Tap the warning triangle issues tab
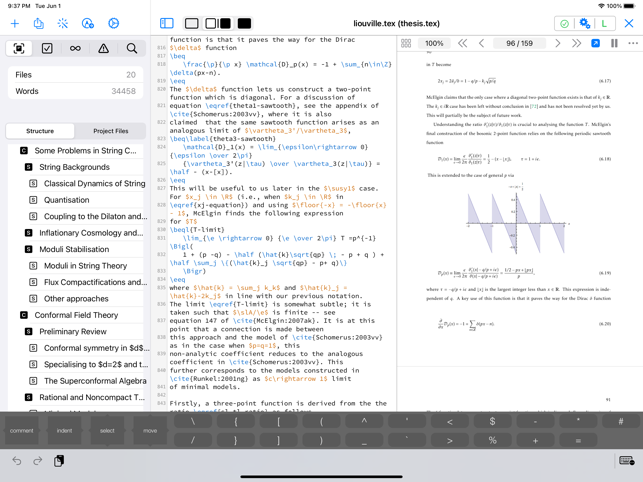Screen dimensions: 643x482 pyautogui.click(x=103, y=48)
